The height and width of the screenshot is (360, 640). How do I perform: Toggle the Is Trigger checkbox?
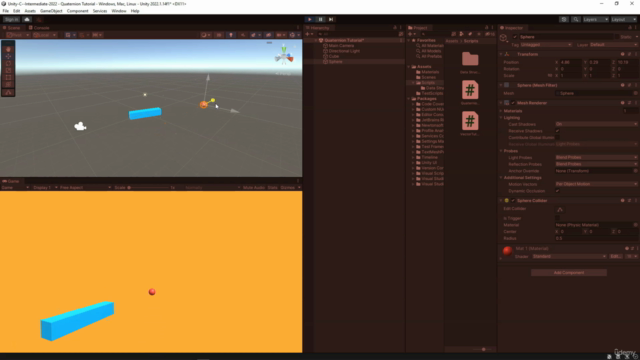click(558, 218)
